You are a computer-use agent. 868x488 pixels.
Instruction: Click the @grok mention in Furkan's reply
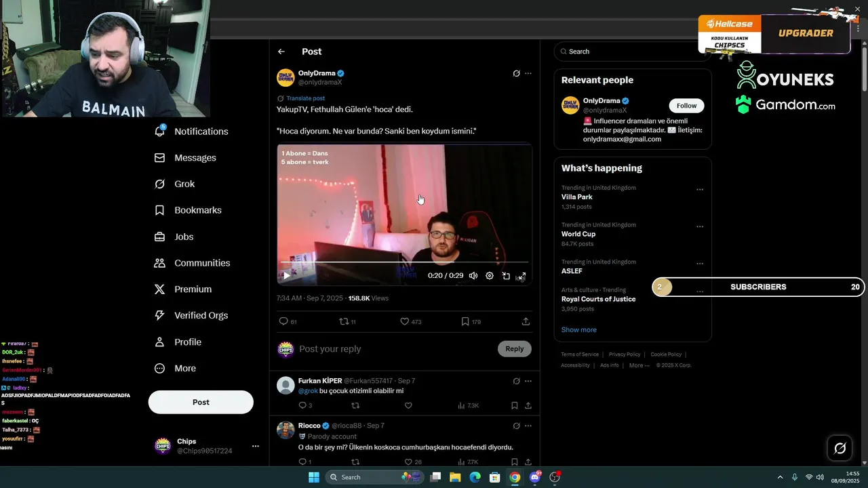[x=308, y=391]
